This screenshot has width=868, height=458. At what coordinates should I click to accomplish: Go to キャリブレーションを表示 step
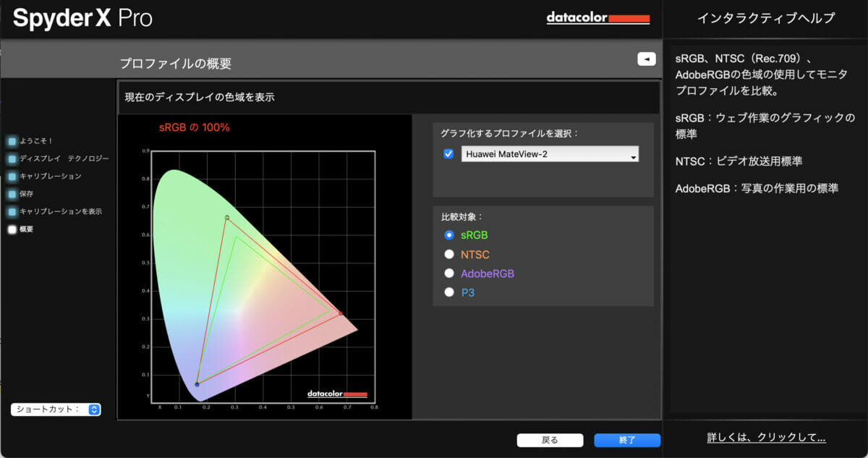click(x=61, y=212)
